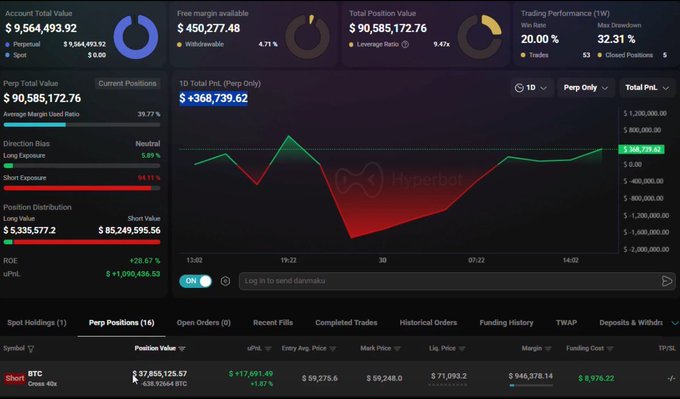Click the highlighted $ +368,739.62 PnL value
Screen dimensions: 680x399
213,98
